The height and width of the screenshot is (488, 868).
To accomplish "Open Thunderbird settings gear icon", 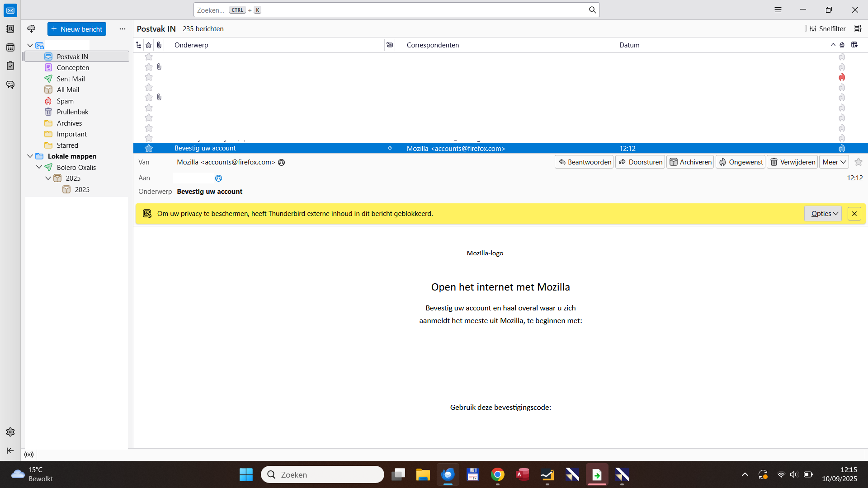I will (x=10, y=432).
